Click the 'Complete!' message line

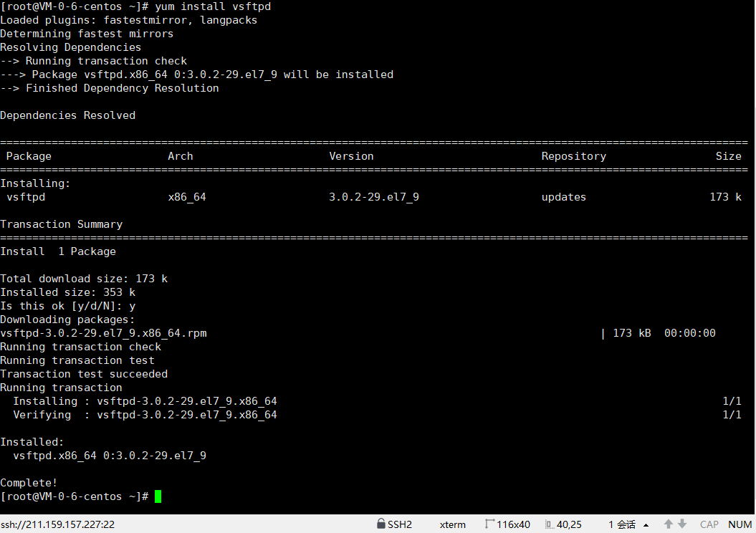(29, 483)
